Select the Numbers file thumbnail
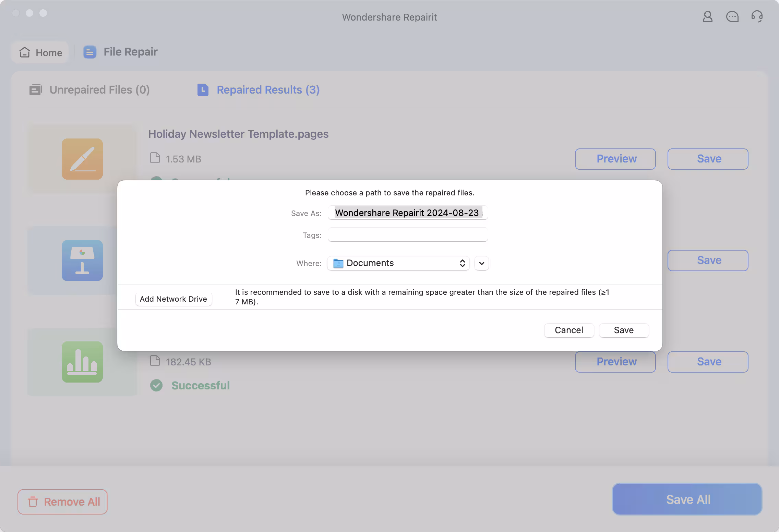Image resolution: width=779 pixels, height=532 pixels. click(x=82, y=362)
